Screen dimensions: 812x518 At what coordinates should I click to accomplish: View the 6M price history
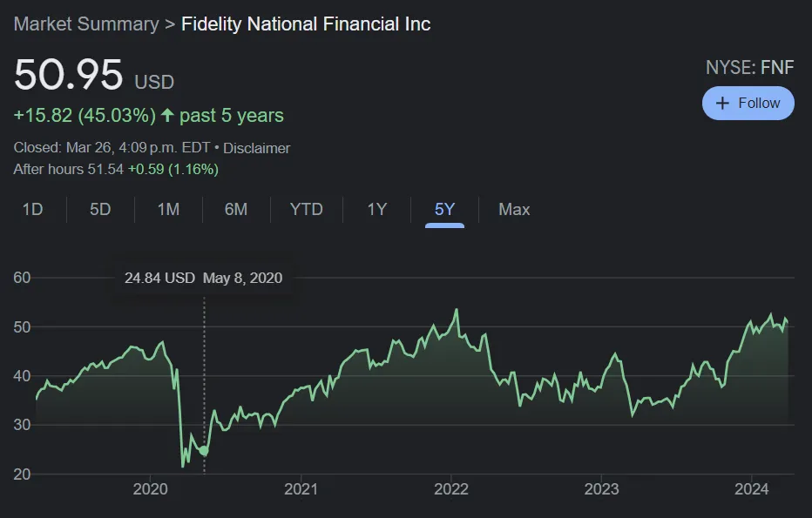click(235, 210)
